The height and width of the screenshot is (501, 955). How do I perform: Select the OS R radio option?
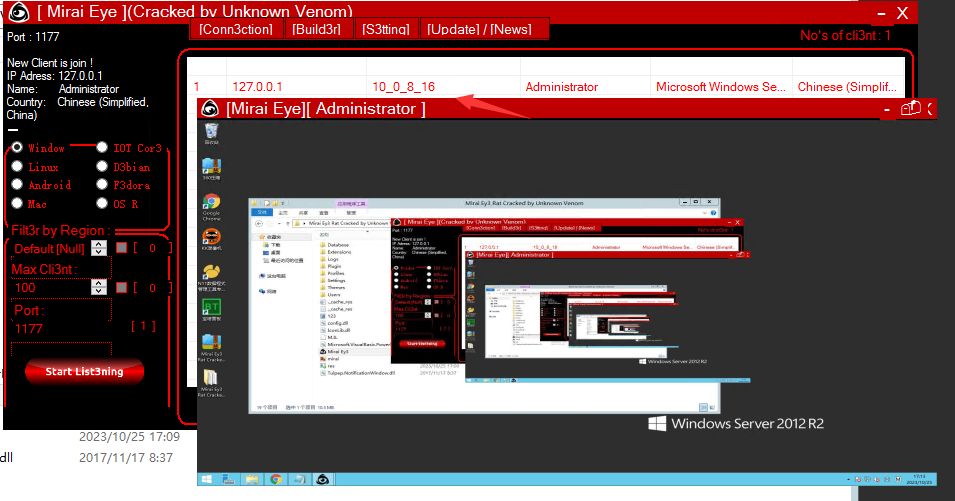(102, 203)
